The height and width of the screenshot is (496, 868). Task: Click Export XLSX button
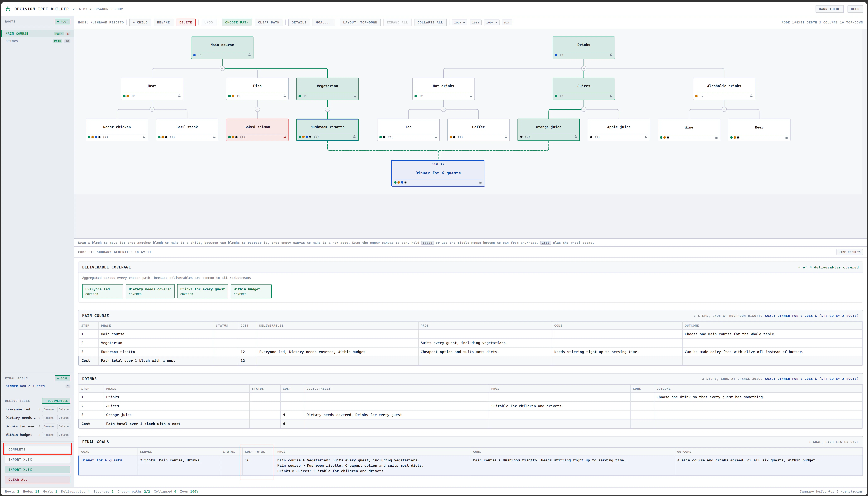pyautogui.click(x=37, y=460)
